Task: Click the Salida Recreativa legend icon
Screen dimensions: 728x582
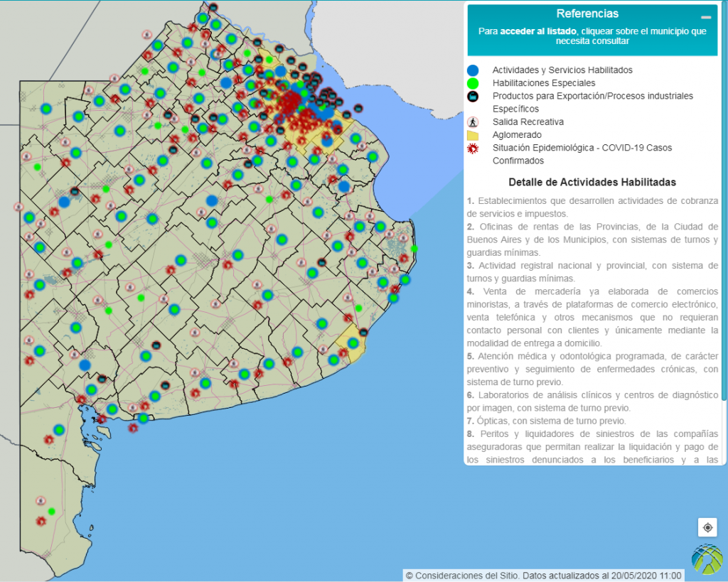Action: click(x=473, y=122)
